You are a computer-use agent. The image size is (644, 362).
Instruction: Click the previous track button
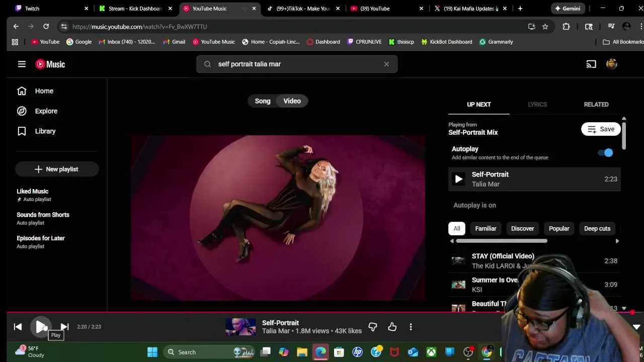pos(18,327)
